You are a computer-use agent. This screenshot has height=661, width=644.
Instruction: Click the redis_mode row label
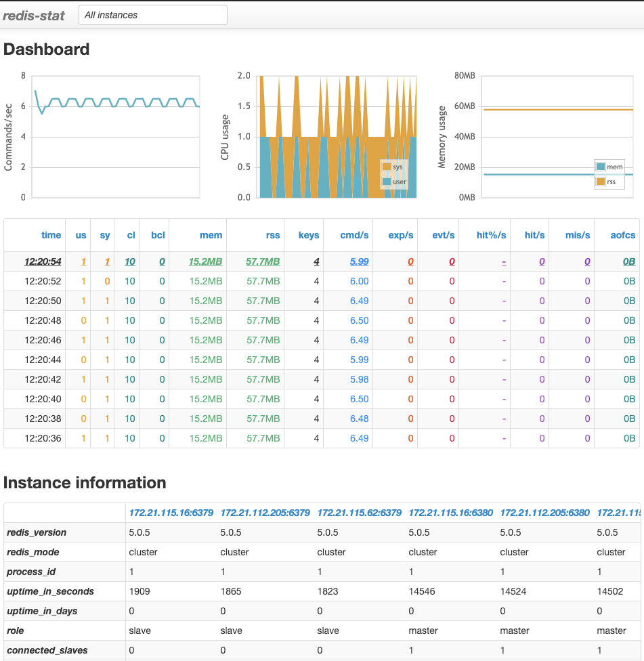click(x=33, y=552)
